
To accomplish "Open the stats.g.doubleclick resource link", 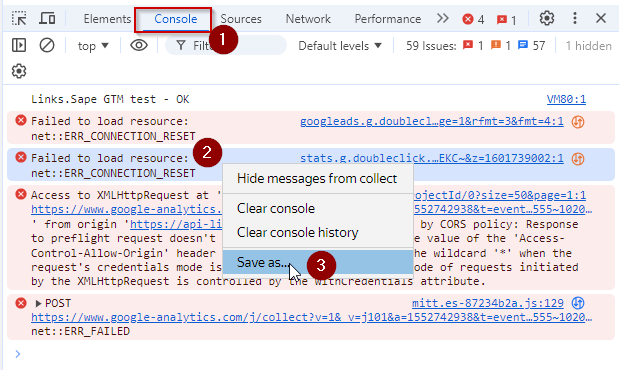I will [431, 158].
